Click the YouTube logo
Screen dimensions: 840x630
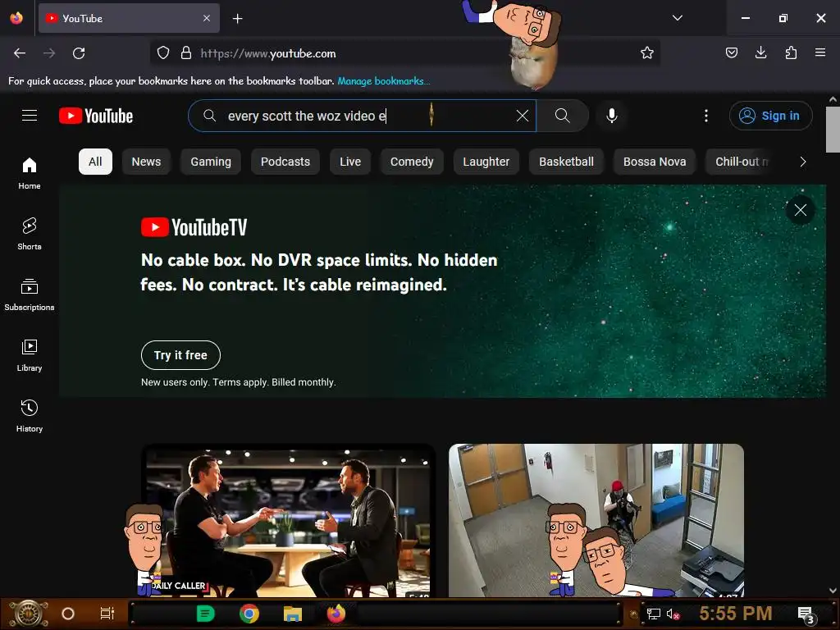click(96, 116)
